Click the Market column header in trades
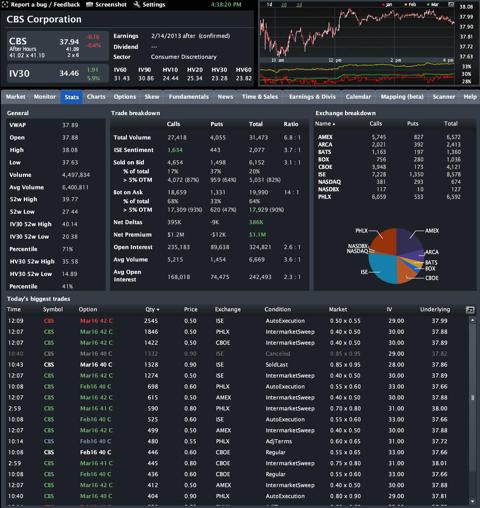Screen dimensions: 480x508 click(338, 309)
